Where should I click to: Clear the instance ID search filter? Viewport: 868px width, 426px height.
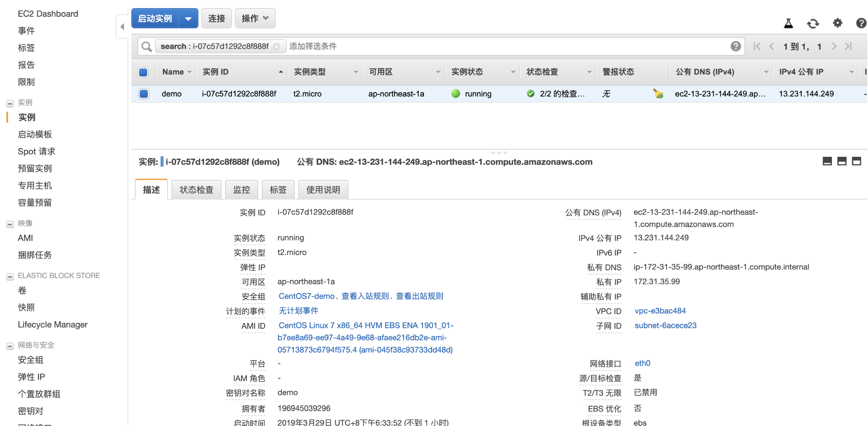(277, 46)
